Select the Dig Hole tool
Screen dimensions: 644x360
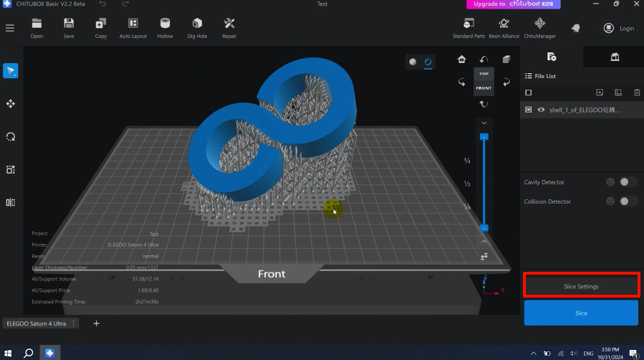tap(197, 27)
